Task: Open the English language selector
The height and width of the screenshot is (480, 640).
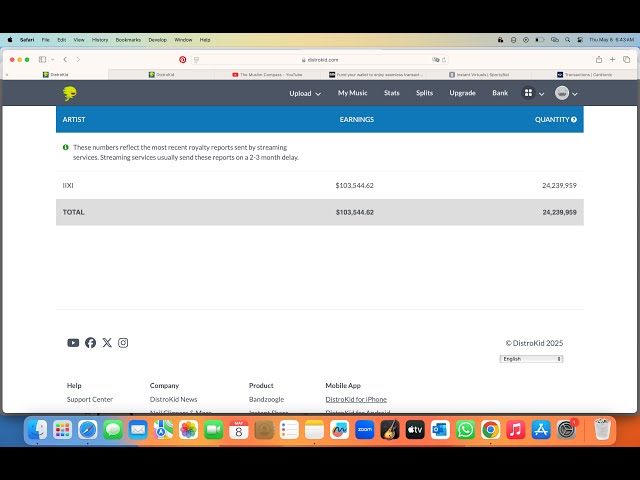Action: [531, 359]
